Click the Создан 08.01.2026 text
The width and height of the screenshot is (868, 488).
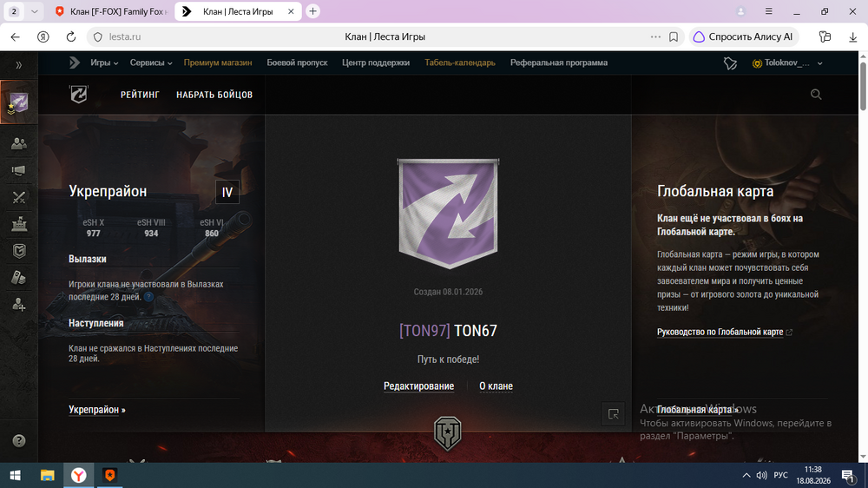click(448, 292)
